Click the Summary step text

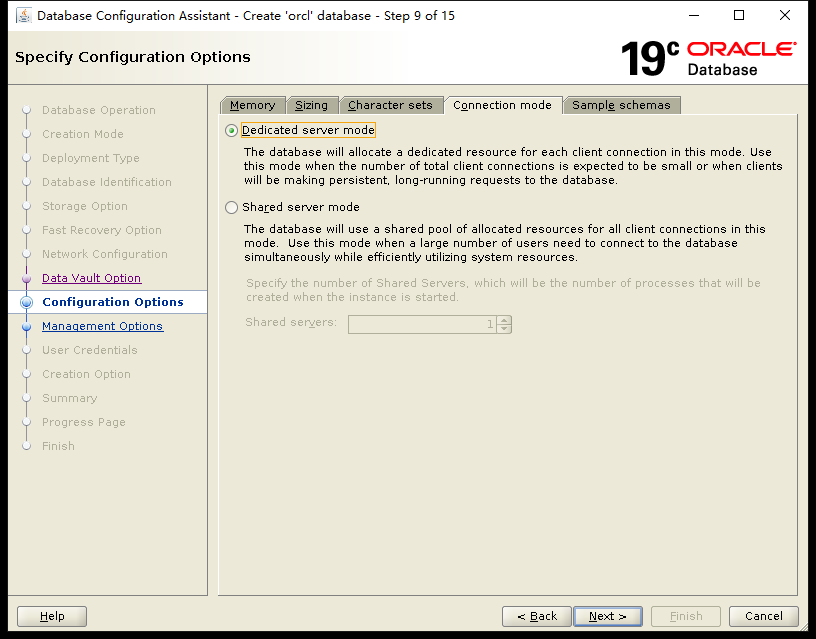tap(70, 398)
